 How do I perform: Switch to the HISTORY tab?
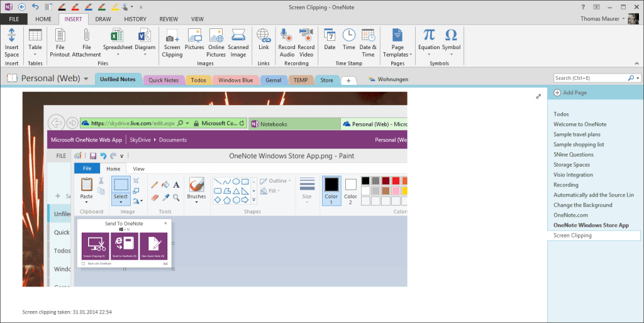(x=135, y=19)
